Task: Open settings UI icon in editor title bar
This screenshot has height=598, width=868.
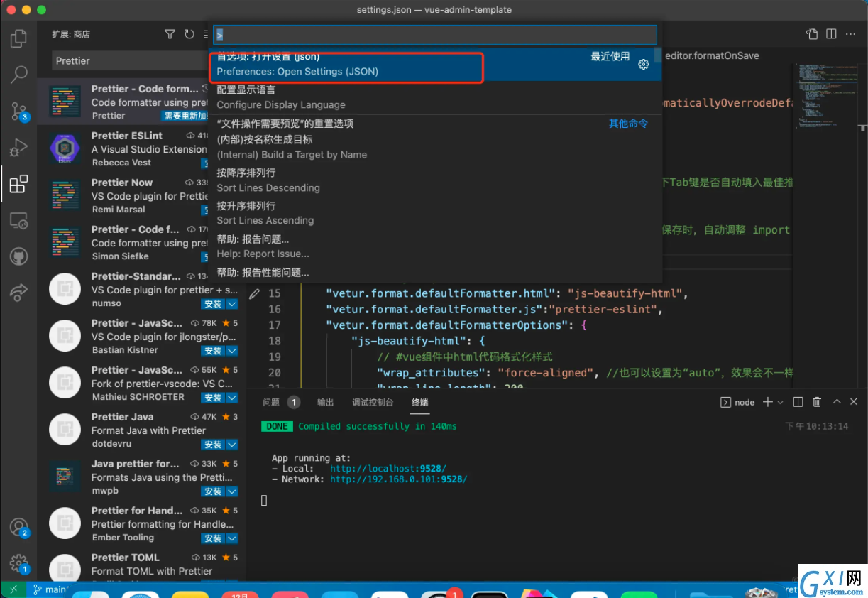Action: pyautogui.click(x=812, y=34)
